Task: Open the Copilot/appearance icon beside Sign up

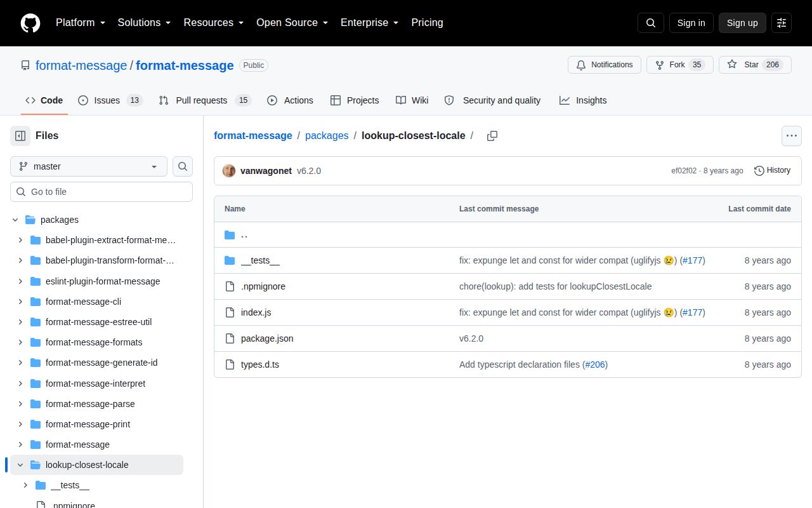Action: click(782, 23)
